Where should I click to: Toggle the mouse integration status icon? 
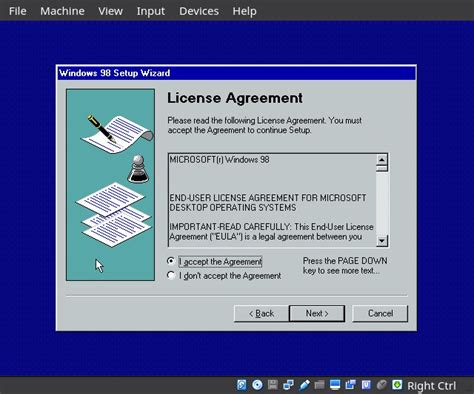click(381, 385)
